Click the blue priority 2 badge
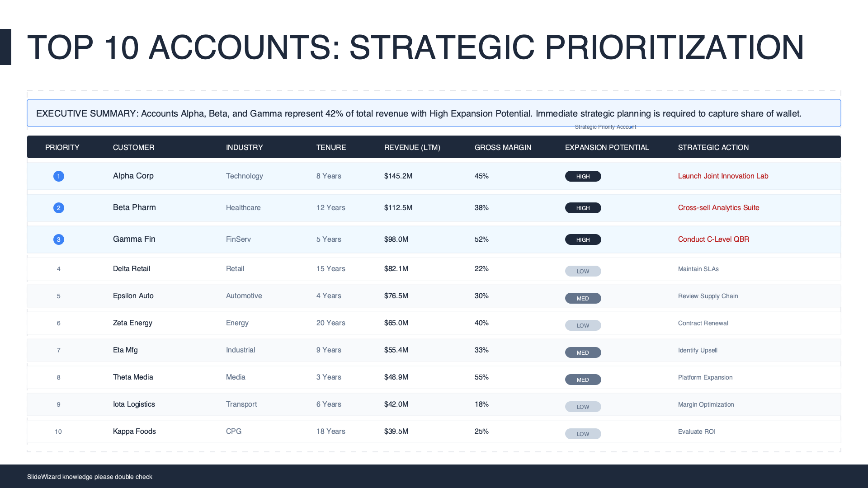Screen dimensions: 868x488 (59, 208)
